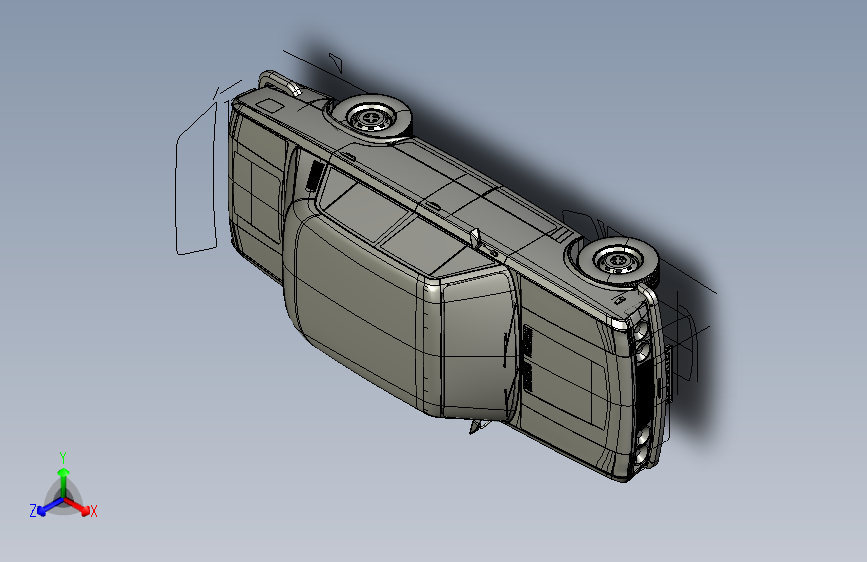Click the green Y axis of the triad
This screenshot has height=562, width=867.
point(64,482)
